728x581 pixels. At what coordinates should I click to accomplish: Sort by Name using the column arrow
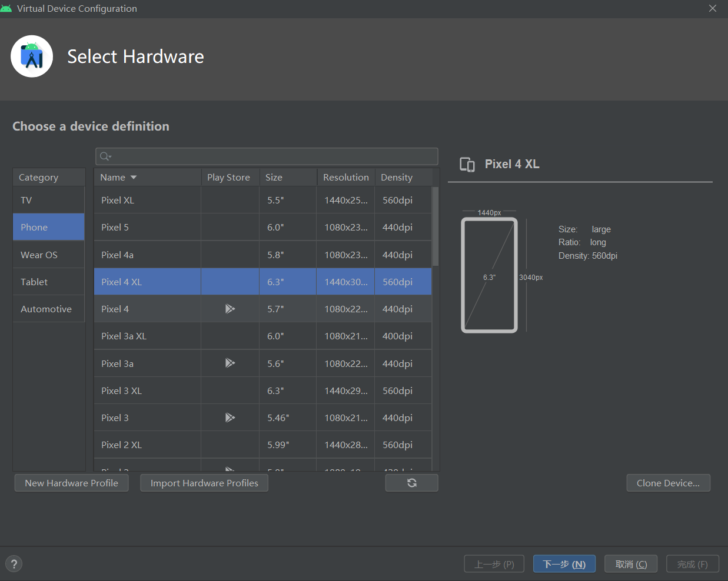coord(134,177)
